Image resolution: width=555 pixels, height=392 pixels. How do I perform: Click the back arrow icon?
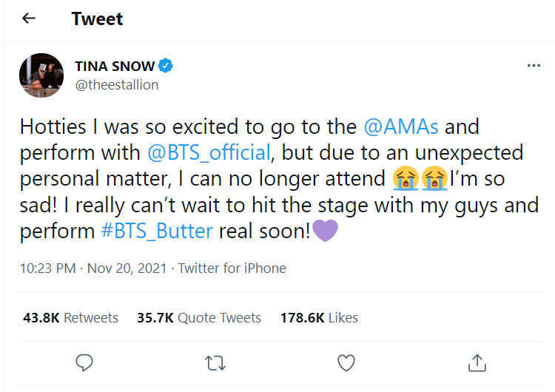point(29,18)
